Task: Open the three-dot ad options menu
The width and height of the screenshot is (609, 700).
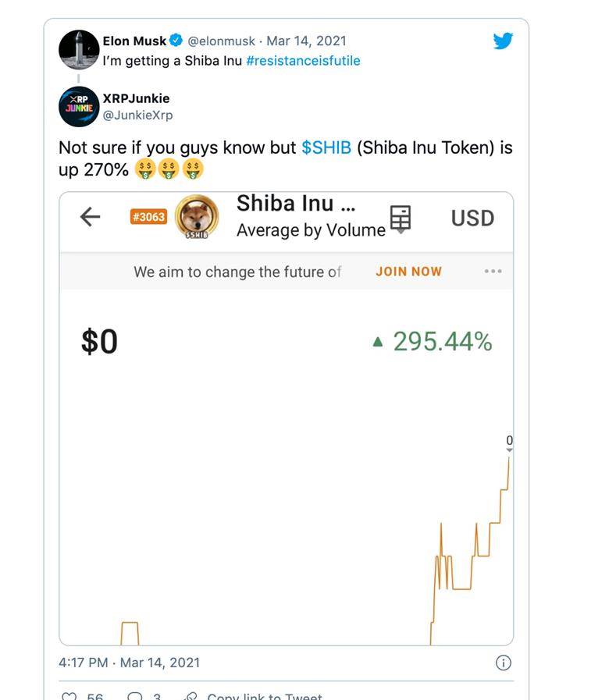Action: coord(493,271)
